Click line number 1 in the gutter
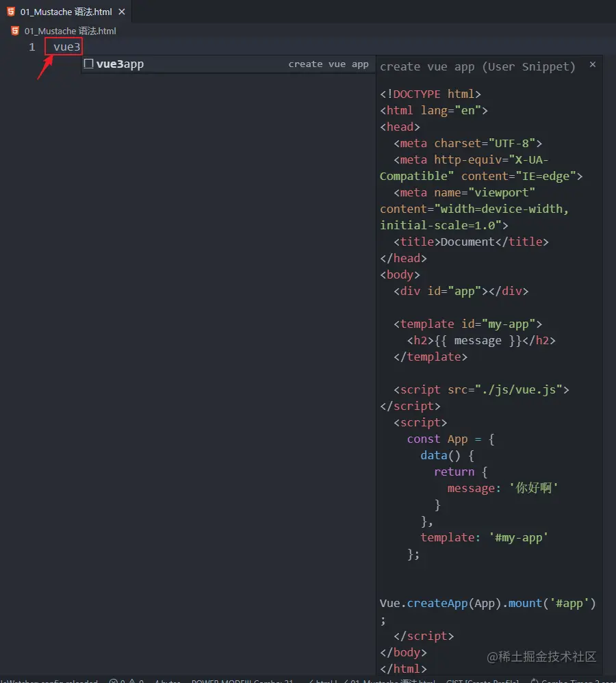 click(x=31, y=47)
